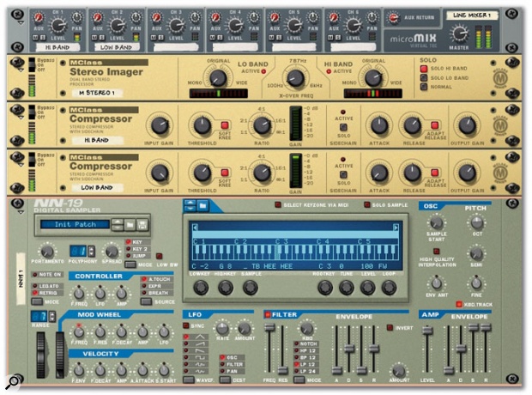Click the NN-19 patch select arrows button

[x=118, y=224]
